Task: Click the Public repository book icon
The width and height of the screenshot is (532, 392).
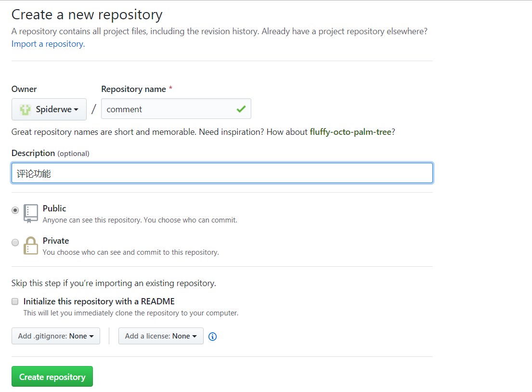Action: click(x=30, y=213)
